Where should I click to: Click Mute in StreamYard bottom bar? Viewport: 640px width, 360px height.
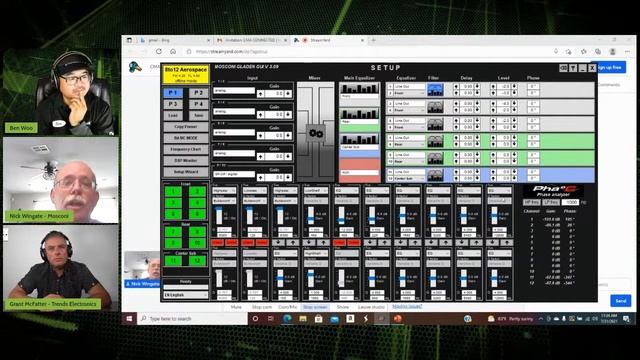(236, 307)
